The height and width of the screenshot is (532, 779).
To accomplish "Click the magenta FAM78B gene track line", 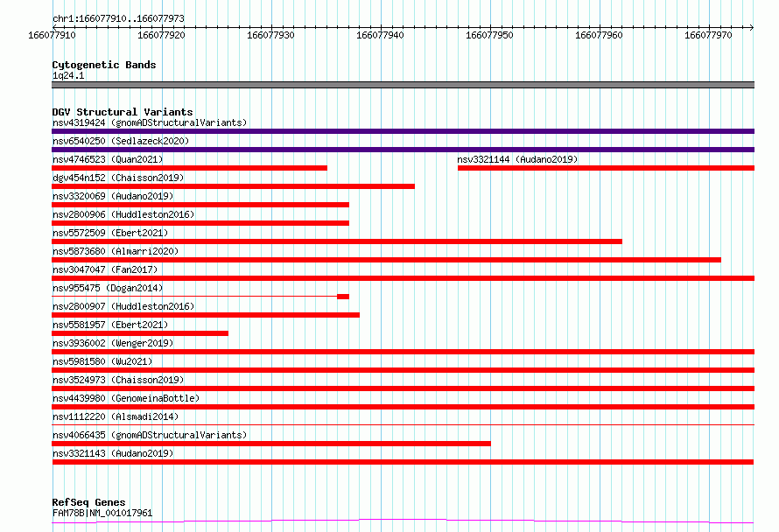I will coord(403,521).
